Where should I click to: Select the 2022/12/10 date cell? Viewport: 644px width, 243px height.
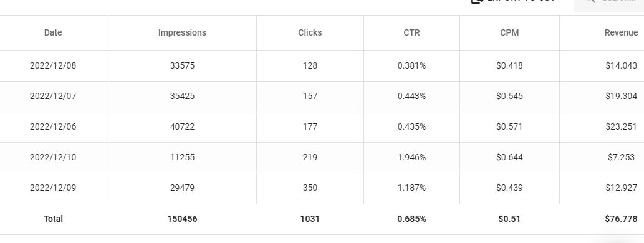(x=53, y=157)
